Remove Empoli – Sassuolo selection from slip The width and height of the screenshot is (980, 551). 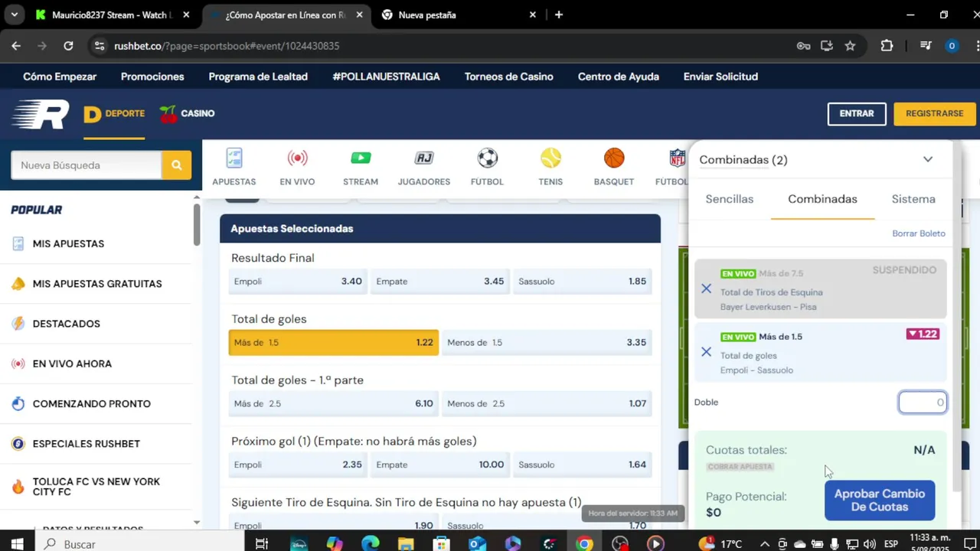706,352
